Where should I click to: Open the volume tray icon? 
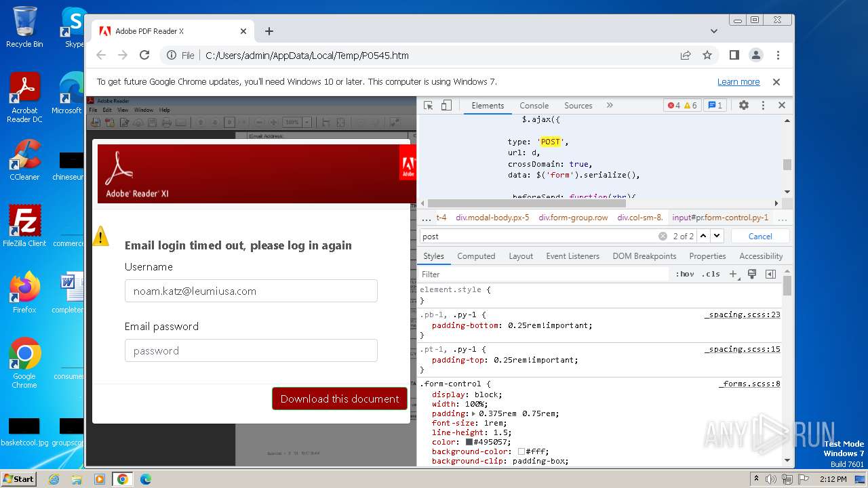(x=772, y=479)
